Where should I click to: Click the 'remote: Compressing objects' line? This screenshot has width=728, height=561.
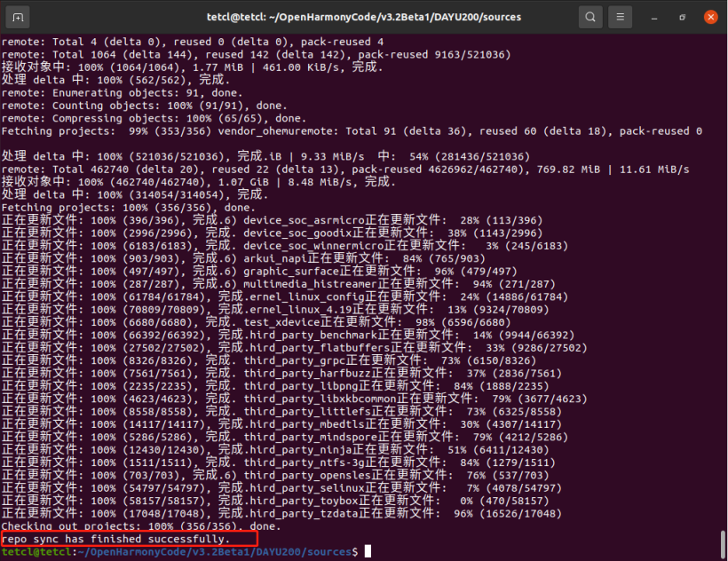[x=153, y=118]
